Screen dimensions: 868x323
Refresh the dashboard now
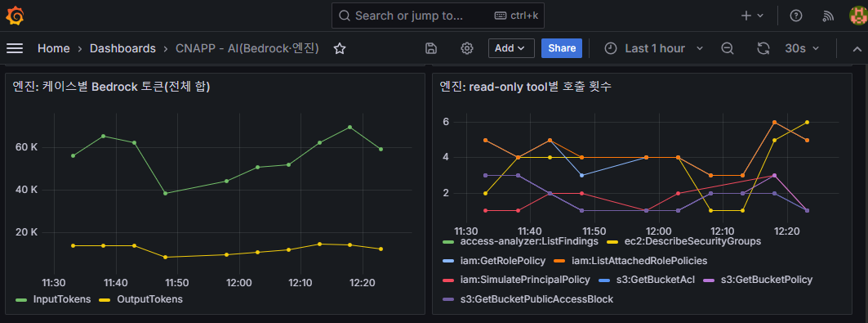(x=763, y=48)
